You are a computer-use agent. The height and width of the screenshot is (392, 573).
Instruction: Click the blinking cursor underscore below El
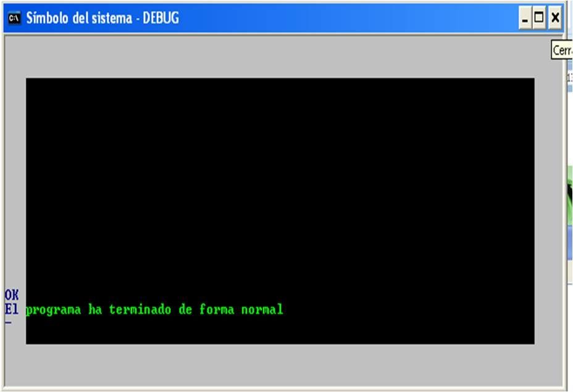(9, 323)
